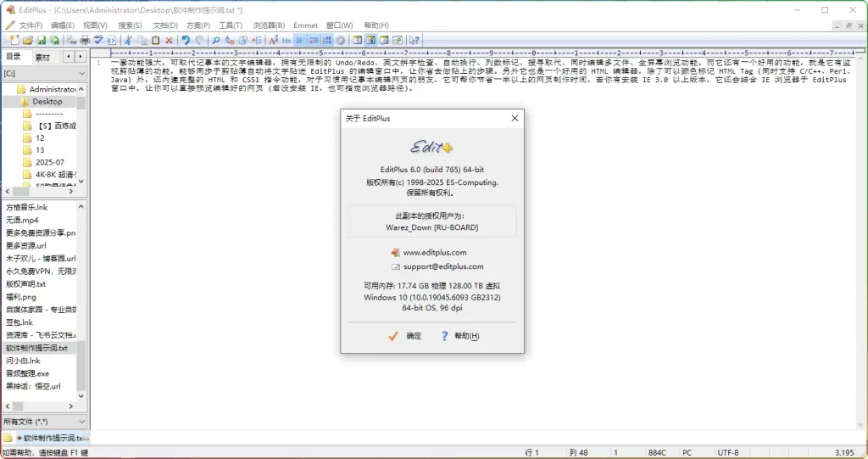Screen dimensions: 868x459
Task: Open the www.editplus.com link
Action: 435,252
